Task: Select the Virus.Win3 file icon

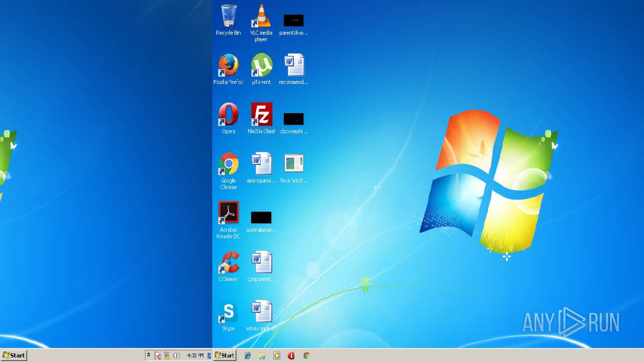Action: point(294,167)
